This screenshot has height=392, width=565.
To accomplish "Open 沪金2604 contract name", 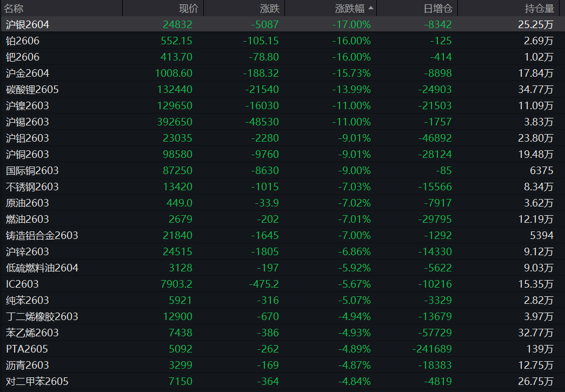I will pyautogui.click(x=27, y=73).
